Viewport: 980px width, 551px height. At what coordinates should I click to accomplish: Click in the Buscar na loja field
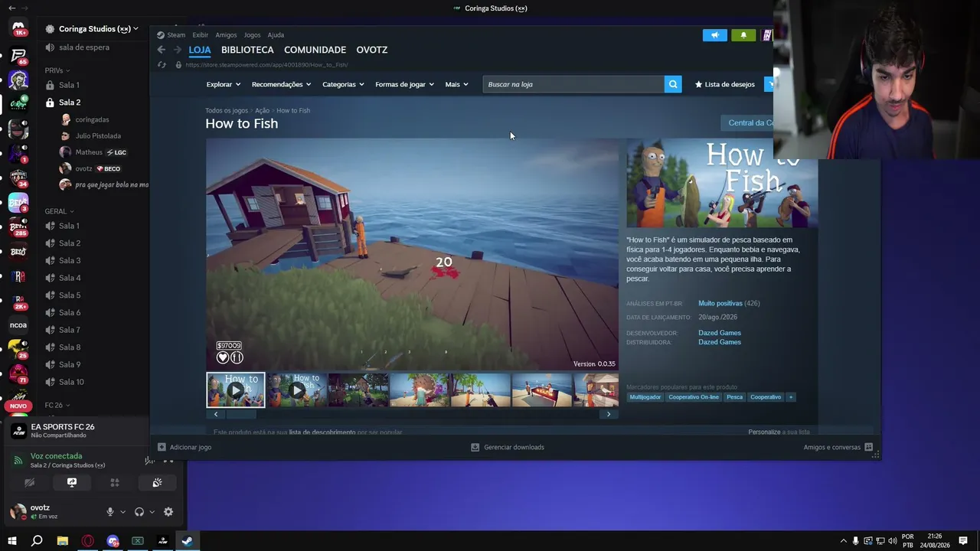click(x=573, y=84)
